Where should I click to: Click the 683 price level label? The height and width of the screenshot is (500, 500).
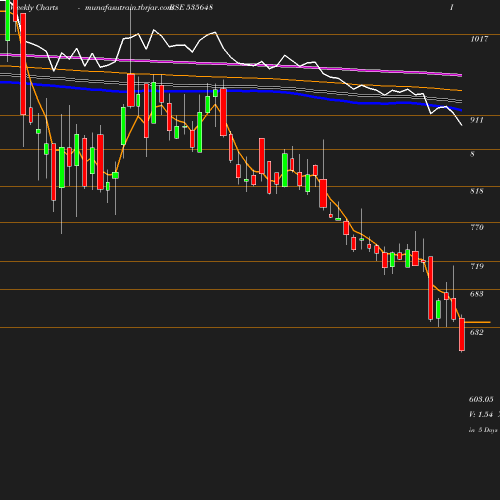[476, 294]
